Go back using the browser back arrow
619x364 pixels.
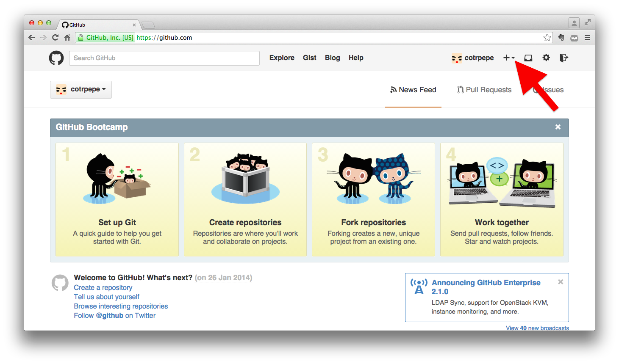click(x=31, y=37)
